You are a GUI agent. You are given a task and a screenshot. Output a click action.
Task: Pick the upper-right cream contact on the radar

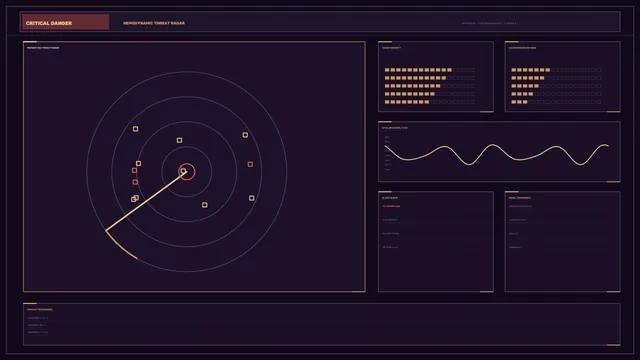tap(245, 135)
